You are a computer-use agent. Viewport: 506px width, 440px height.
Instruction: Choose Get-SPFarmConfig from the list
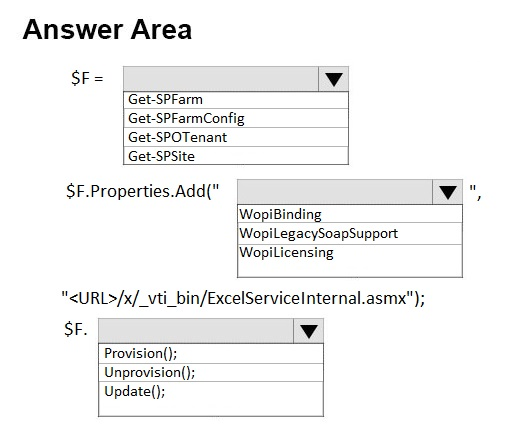coord(236,118)
